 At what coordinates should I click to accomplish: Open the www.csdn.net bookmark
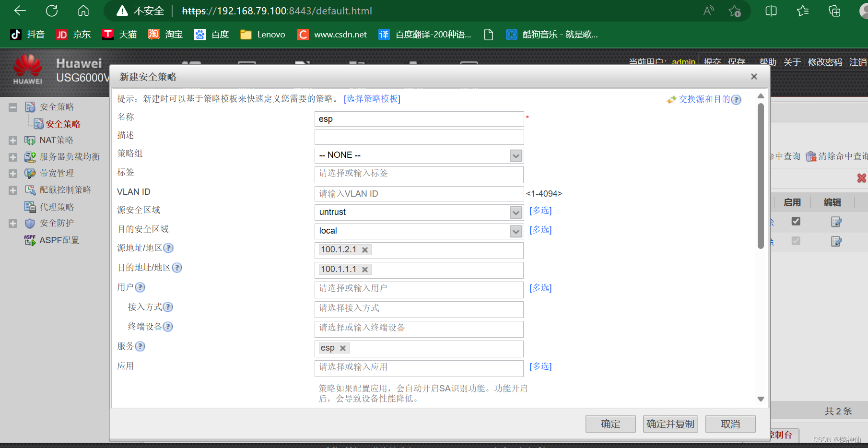pos(332,34)
